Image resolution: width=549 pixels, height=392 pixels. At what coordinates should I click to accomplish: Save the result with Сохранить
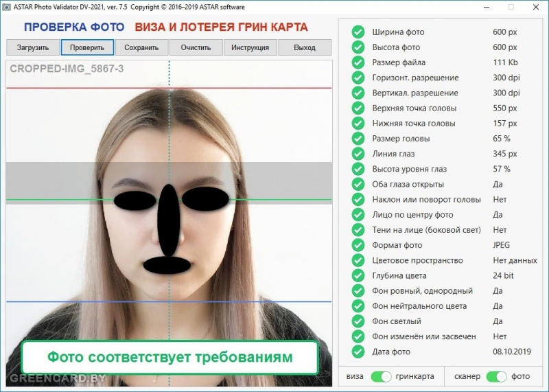point(141,47)
